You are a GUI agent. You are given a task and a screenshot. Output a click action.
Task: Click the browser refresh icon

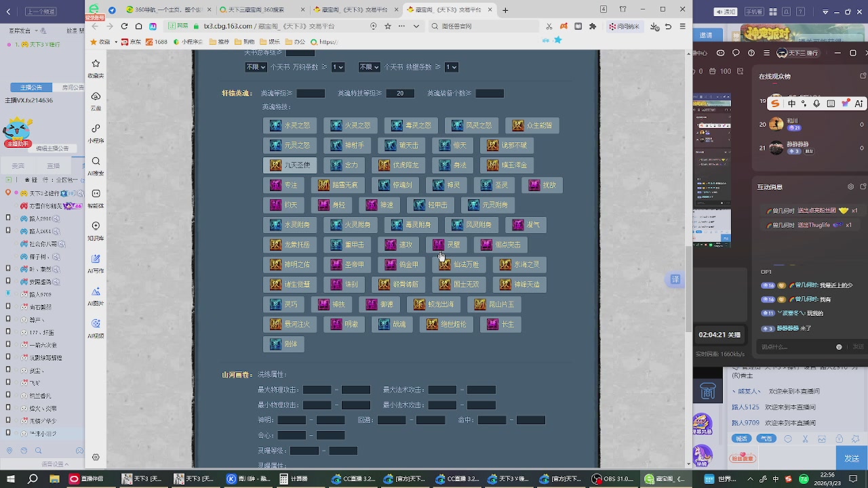124,26
